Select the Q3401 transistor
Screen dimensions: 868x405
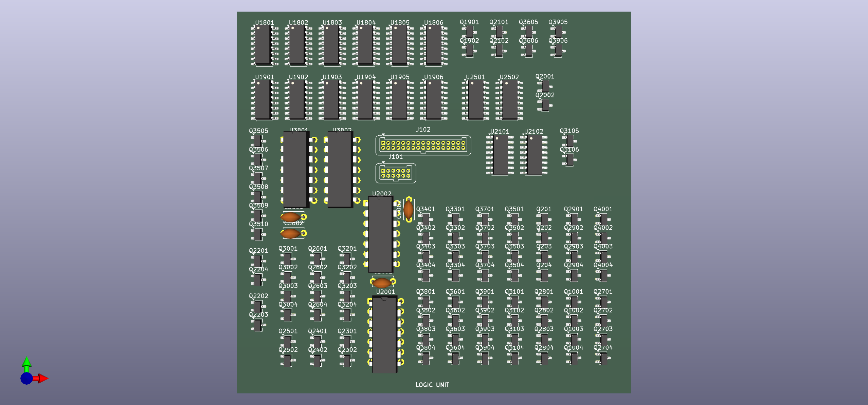[x=426, y=219]
